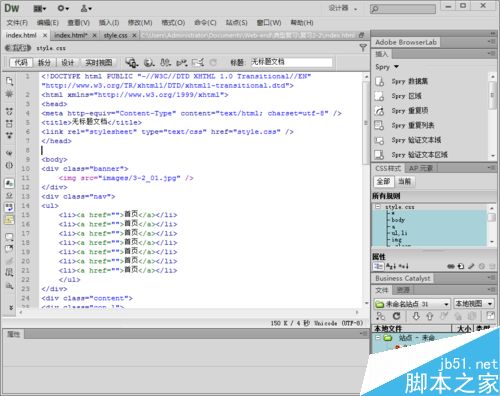Open the Open Documents coding toolbar icon
Image resolution: width=500 pixels, height=396 pixels.
pos(9,81)
